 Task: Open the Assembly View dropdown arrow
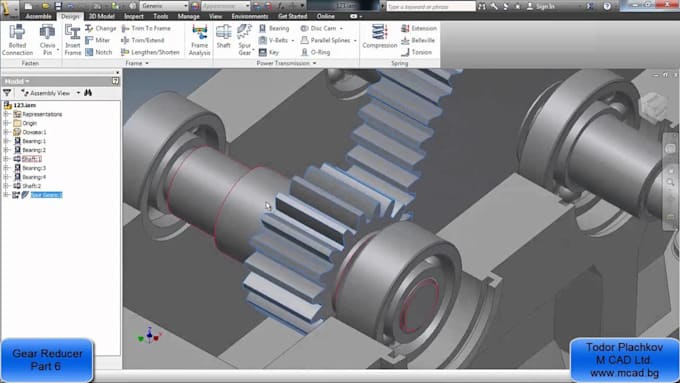[x=78, y=93]
